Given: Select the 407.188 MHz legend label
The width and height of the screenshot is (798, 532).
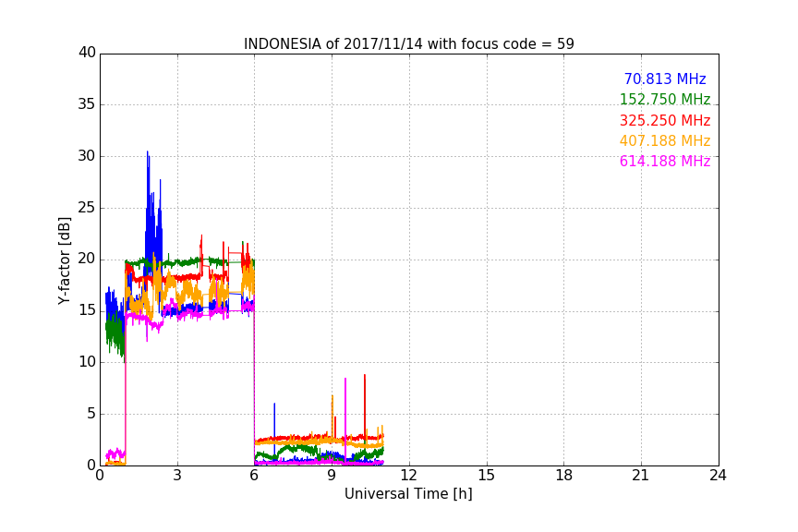Looking at the screenshot, I should pos(665,140).
